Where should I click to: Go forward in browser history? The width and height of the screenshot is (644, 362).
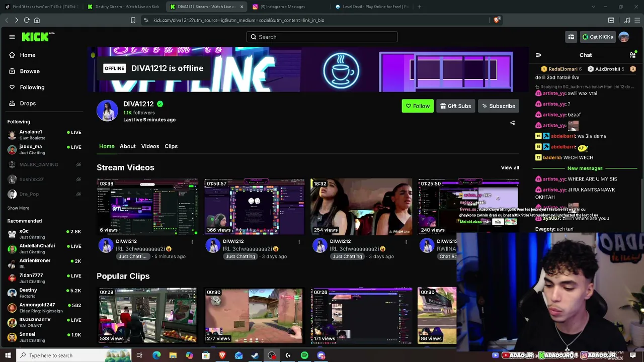pos(17,20)
